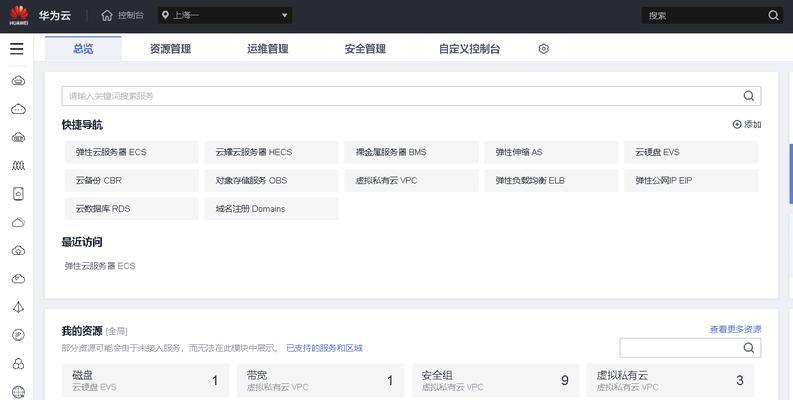Open the hamburger menu in the sidebar
Image resolution: width=793 pixels, height=400 pixels.
coord(17,49)
